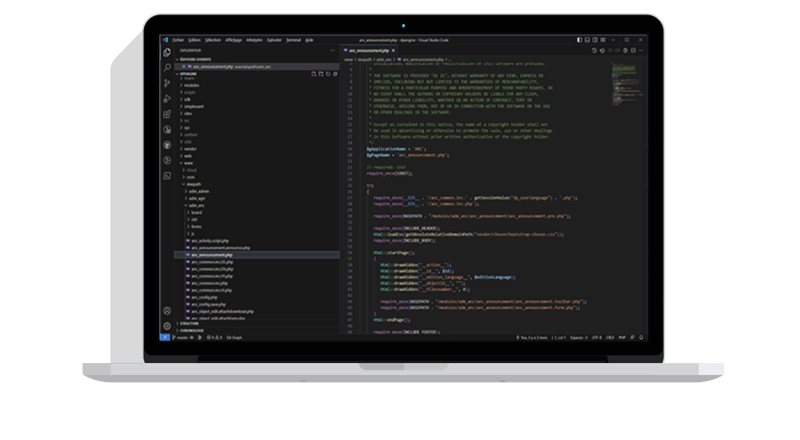Open editor more actions ellipsis
The width and height of the screenshot is (800, 440).
pyautogui.click(x=641, y=51)
